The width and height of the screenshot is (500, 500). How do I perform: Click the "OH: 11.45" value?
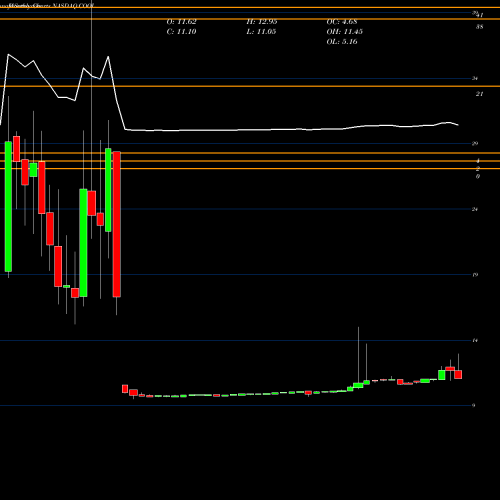click(x=344, y=32)
